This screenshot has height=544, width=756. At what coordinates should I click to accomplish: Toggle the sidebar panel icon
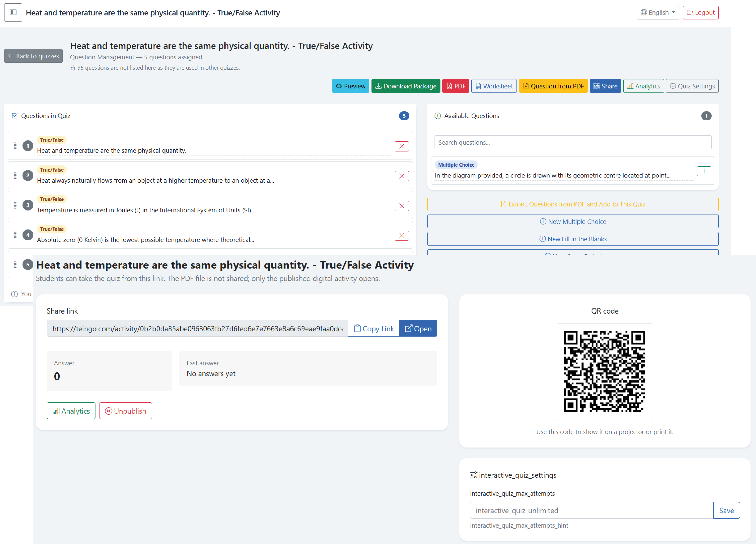(x=13, y=12)
